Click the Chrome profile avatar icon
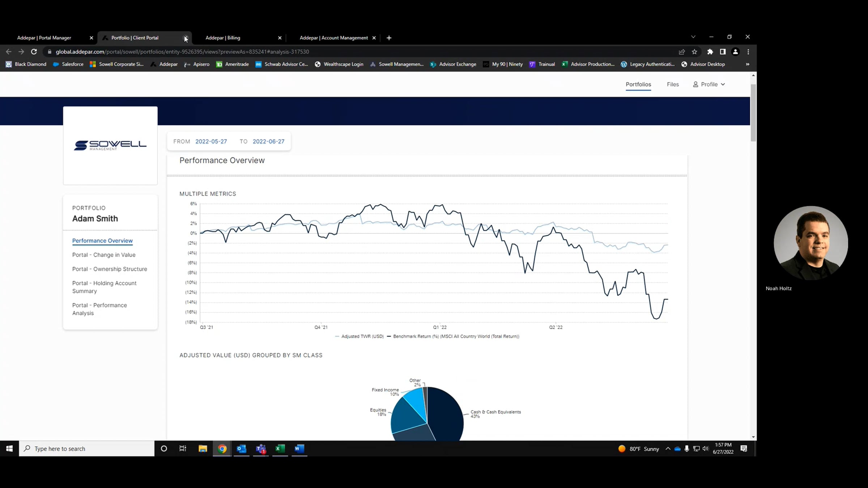The height and width of the screenshot is (488, 868). [735, 52]
